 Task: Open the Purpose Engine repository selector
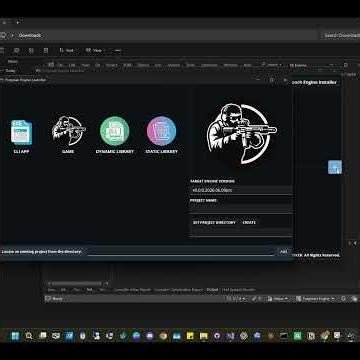click(x=315, y=299)
